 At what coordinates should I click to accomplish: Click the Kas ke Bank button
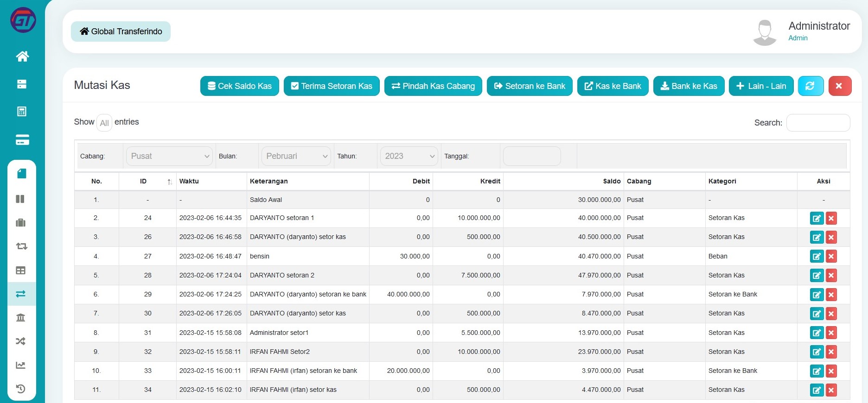(x=613, y=86)
